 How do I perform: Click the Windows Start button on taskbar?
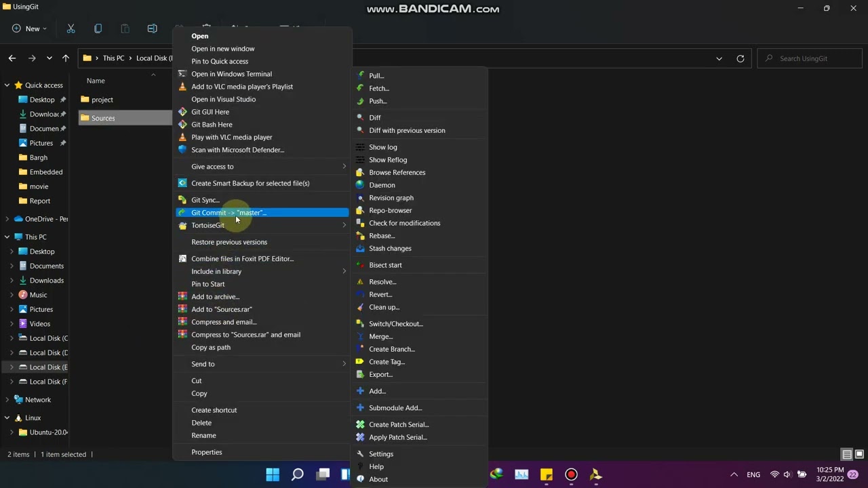[x=273, y=474]
